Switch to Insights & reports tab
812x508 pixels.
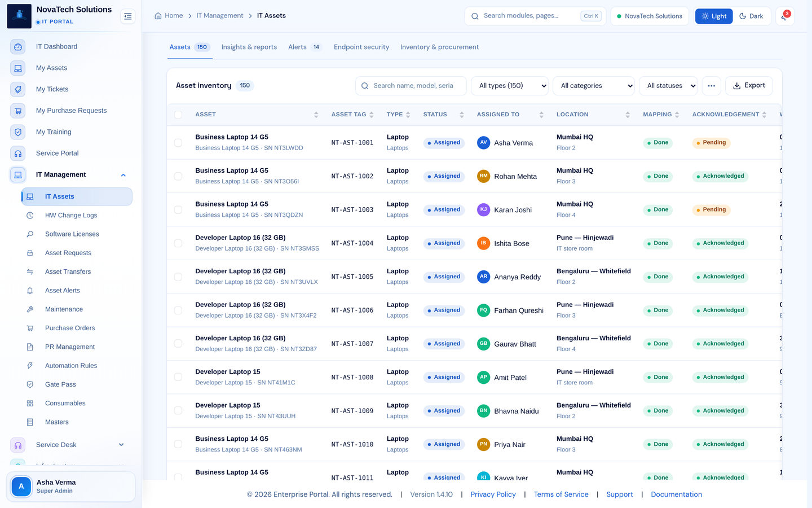click(249, 47)
